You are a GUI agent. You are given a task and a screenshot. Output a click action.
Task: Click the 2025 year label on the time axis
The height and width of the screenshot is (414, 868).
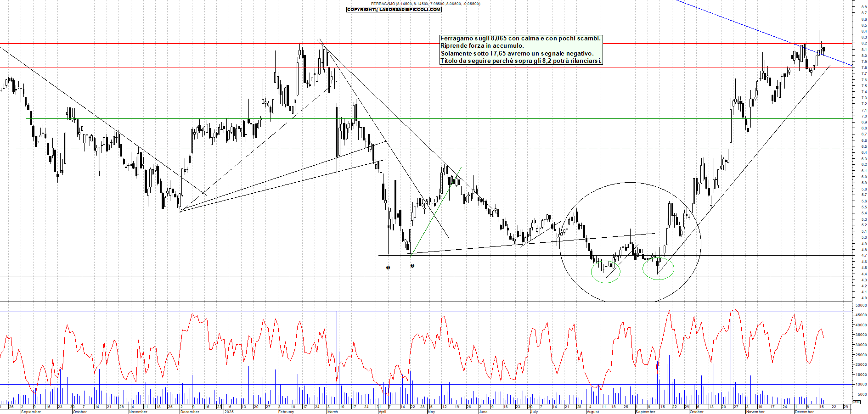[229, 412]
